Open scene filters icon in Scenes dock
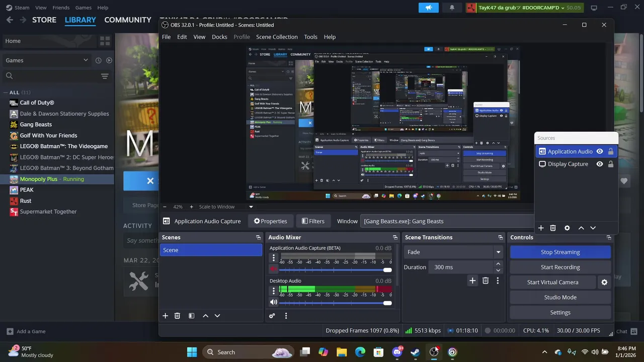This screenshot has height=362, width=644. click(191, 316)
